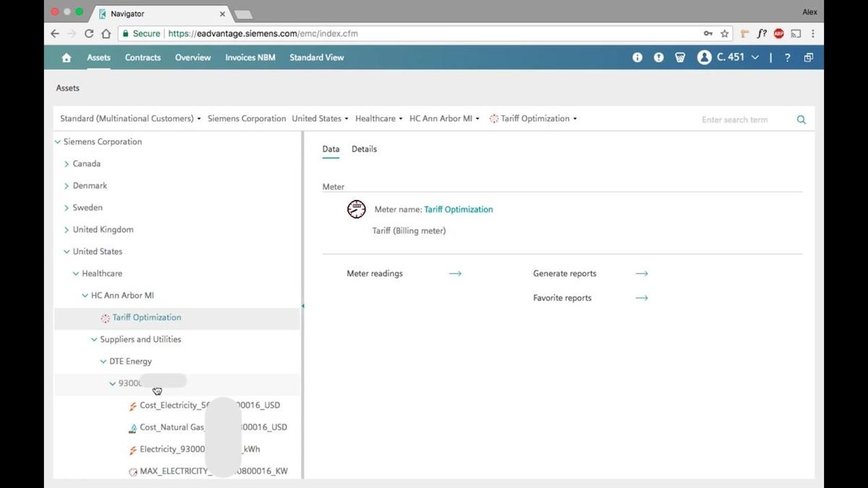Viewport: 868px width, 488px height.
Task: Open the alerts exclamation icon
Action: [659, 57]
